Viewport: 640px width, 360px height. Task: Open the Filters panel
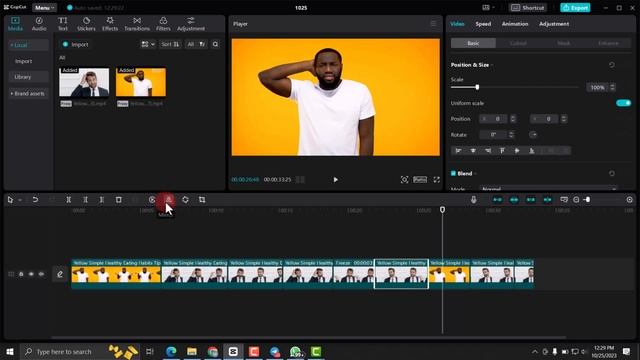[x=163, y=24]
